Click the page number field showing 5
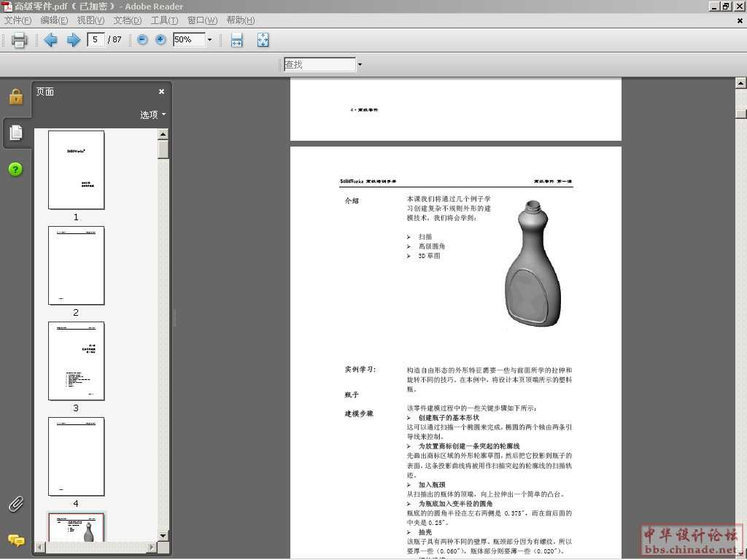 tap(96, 39)
